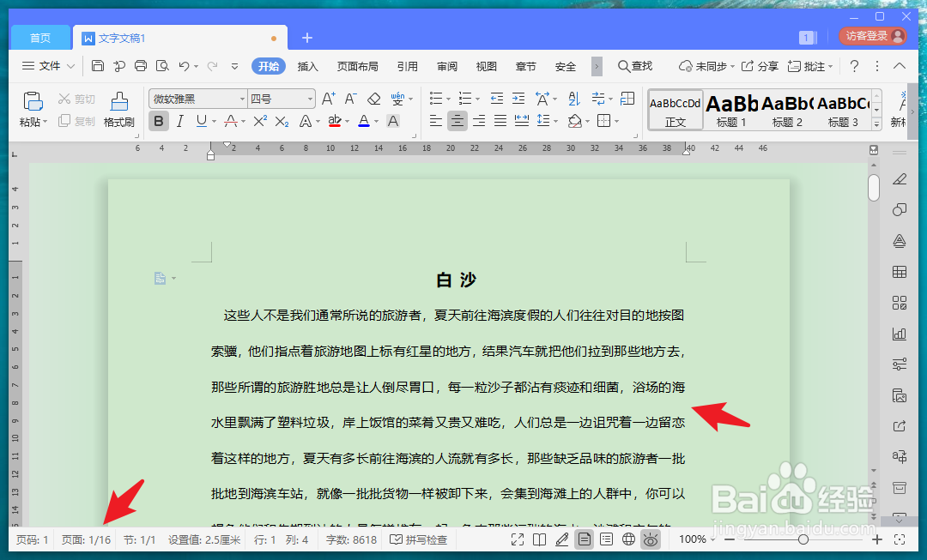The image size is (927, 560).
Task: Toggle reading layout view
Action: 539,539
